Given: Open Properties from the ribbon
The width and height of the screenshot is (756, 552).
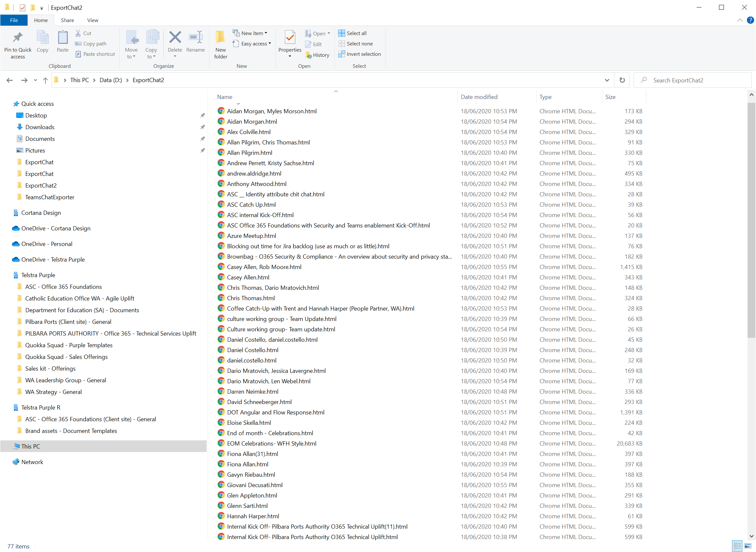Looking at the screenshot, I should point(290,38).
